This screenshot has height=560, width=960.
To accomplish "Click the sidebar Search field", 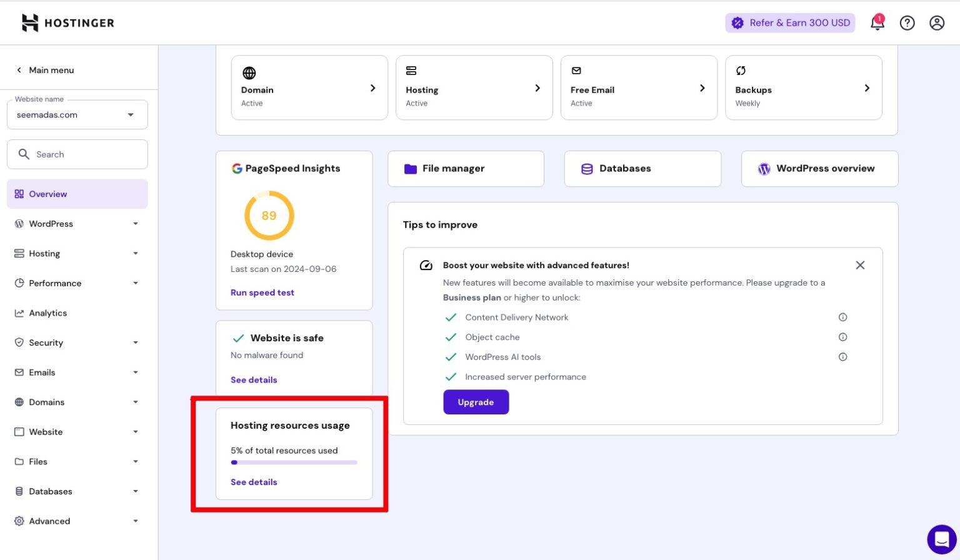I will (x=77, y=154).
